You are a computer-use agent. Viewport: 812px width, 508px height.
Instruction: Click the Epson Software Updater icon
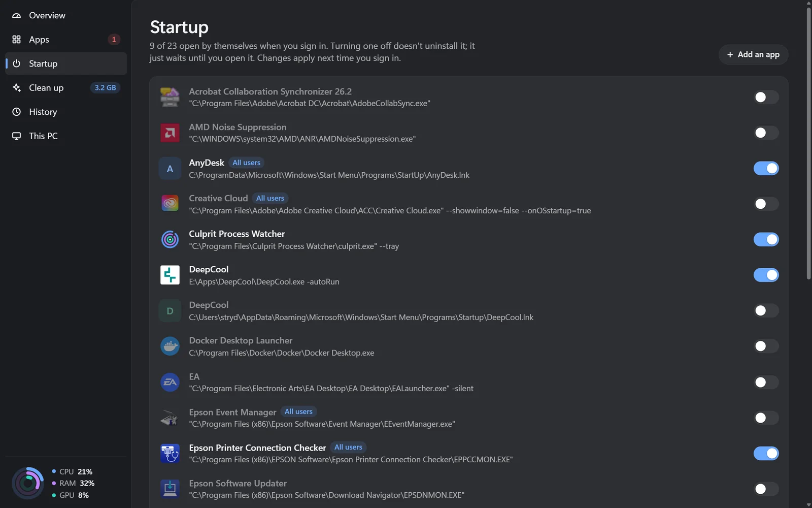pyautogui.click(x=170, y=489)
